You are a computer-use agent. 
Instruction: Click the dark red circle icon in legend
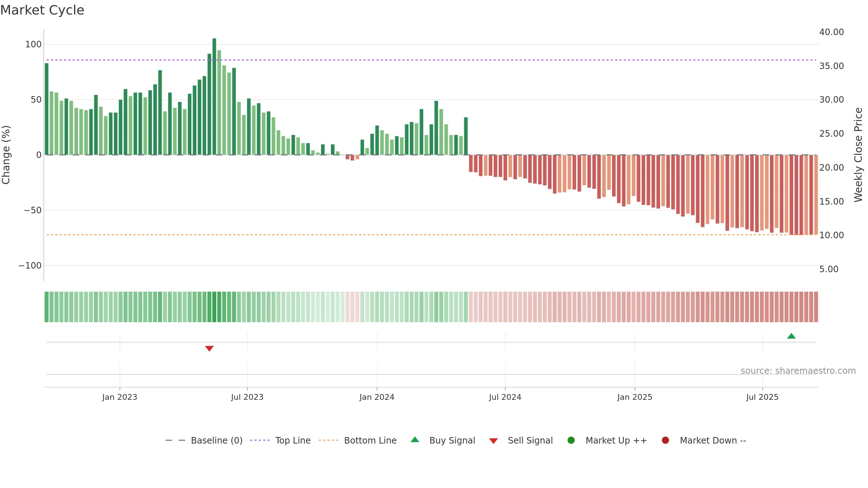[x=665, y=440]
